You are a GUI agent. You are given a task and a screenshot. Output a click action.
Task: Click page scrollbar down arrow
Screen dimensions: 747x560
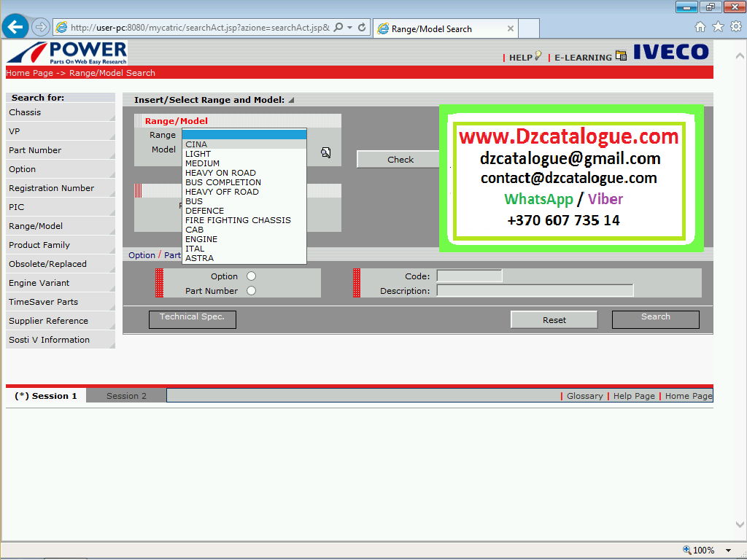click(x=740, y=524)
